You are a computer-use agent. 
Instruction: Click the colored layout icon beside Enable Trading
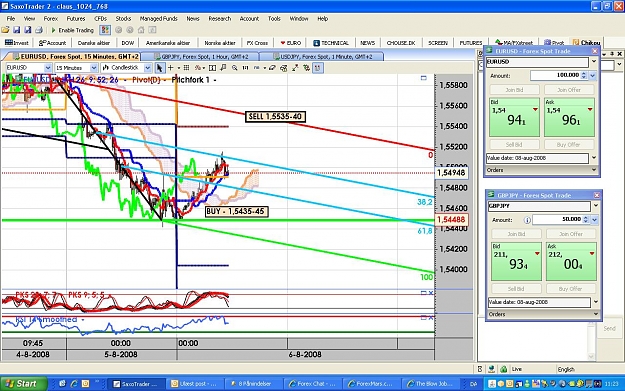(x=105, y=30)
